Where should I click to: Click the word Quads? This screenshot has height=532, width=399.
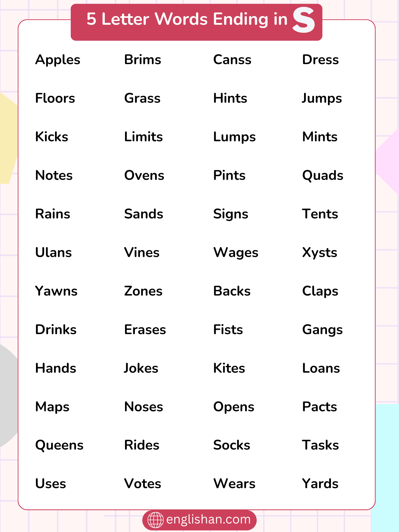pos(323,176)
